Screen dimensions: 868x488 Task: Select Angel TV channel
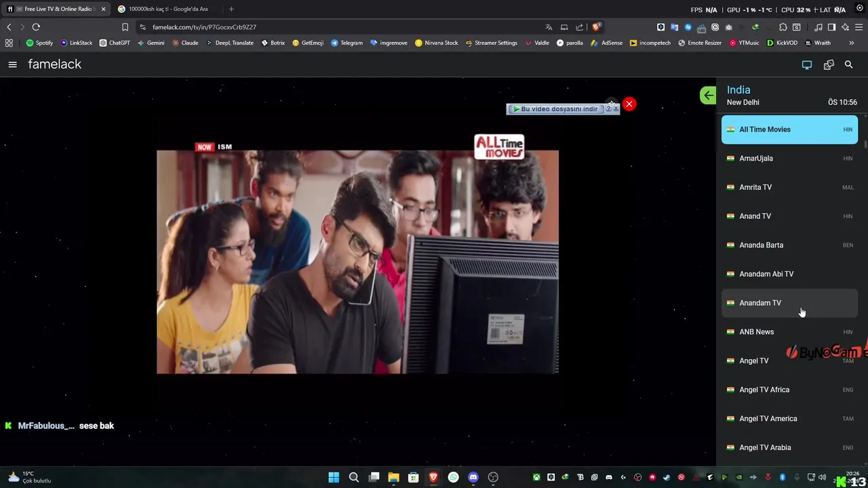click(x=789, y=361)
